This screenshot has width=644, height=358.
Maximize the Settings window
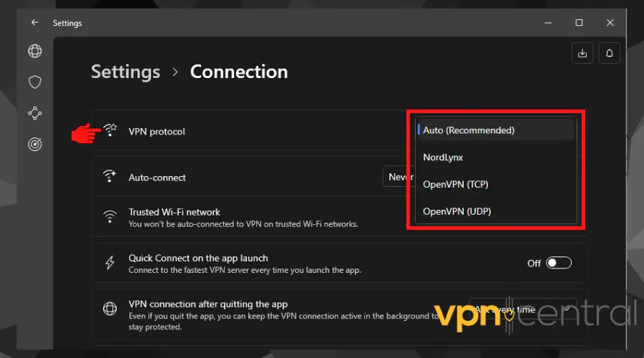[579, 23]
